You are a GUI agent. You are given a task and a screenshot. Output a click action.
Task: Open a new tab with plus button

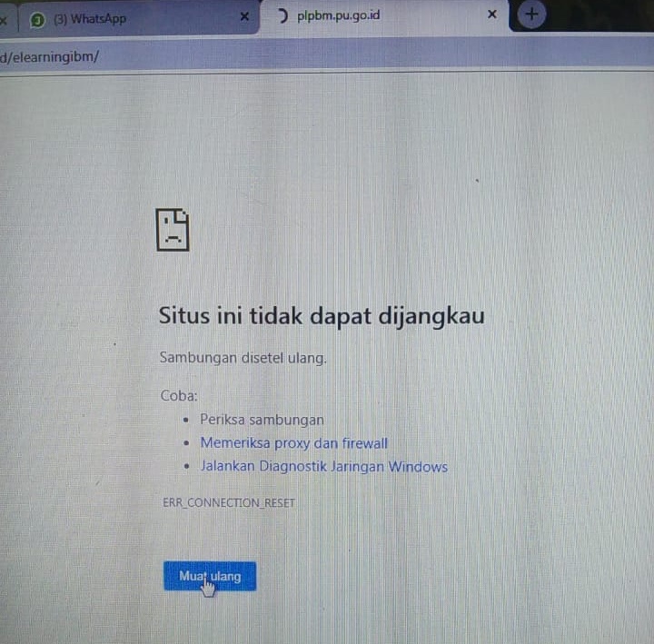tap(532, 15)
